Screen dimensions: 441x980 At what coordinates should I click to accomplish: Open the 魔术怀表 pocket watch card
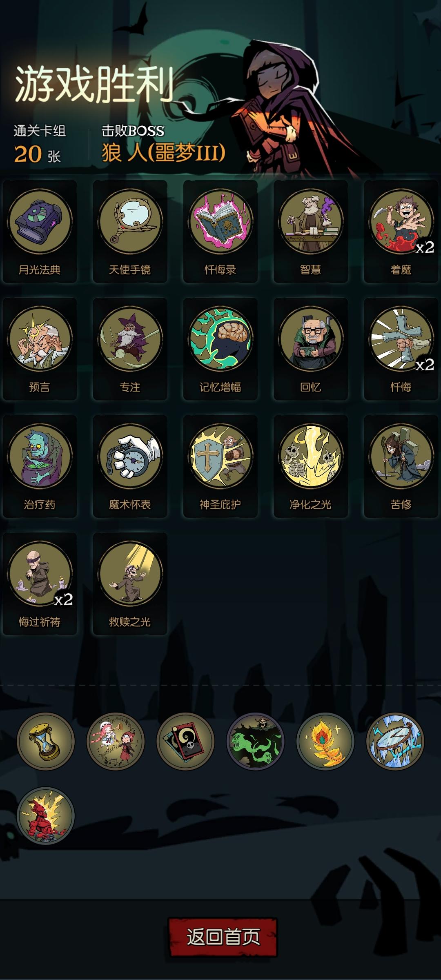click(130, 466)
